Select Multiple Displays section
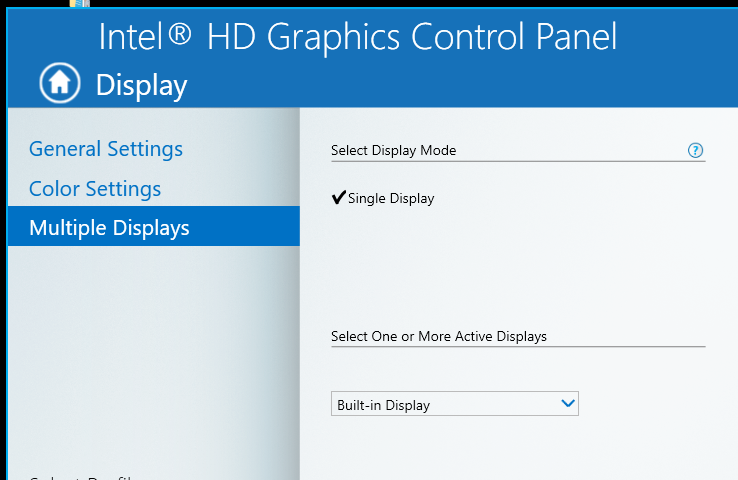 pos(154,226)
